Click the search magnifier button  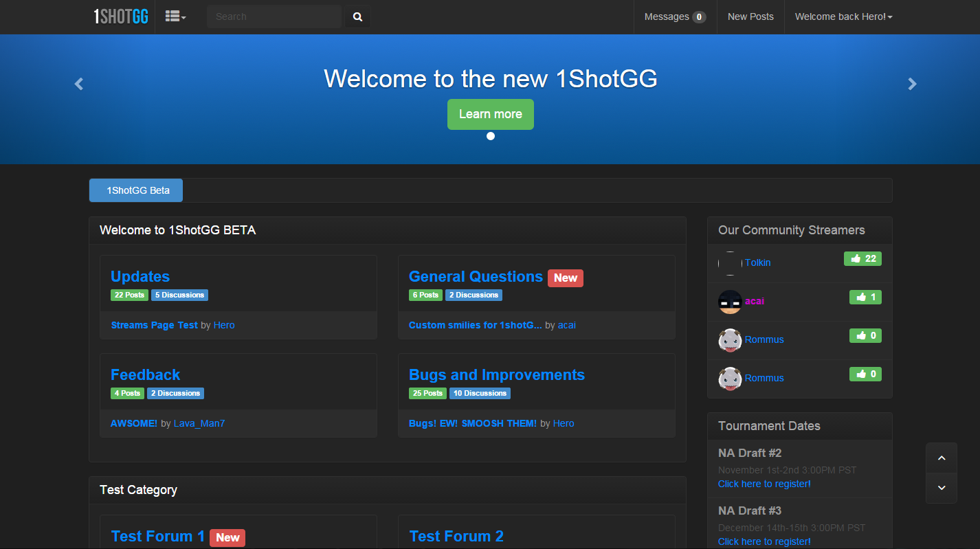(357, 16)
